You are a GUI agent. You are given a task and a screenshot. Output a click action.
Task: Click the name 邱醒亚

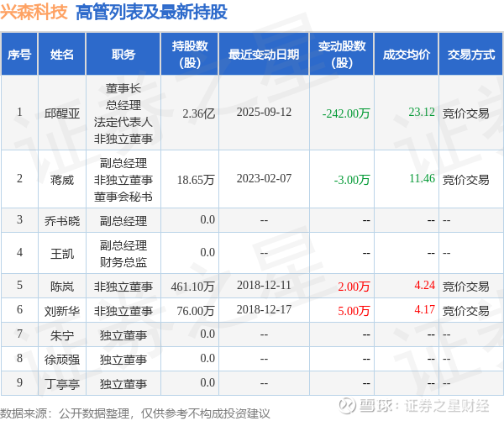61,113
